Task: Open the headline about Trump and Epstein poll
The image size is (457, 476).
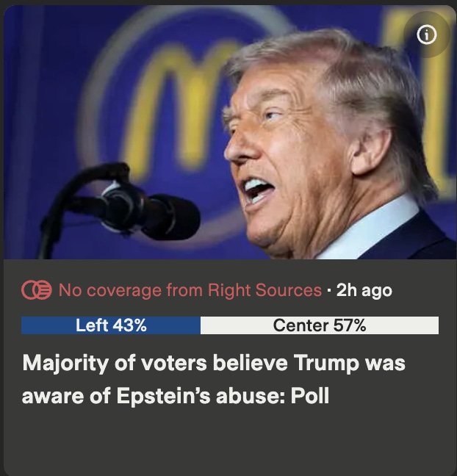Action: click(214, 379)
